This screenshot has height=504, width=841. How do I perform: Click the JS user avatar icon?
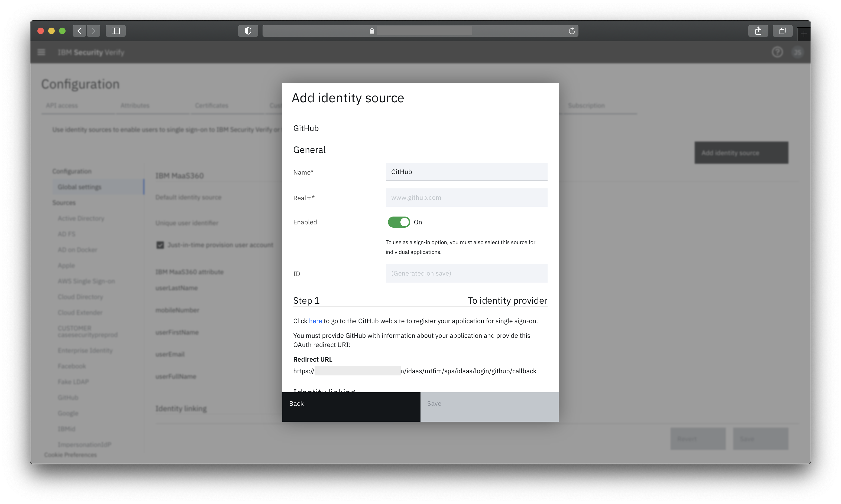point(797,52)
